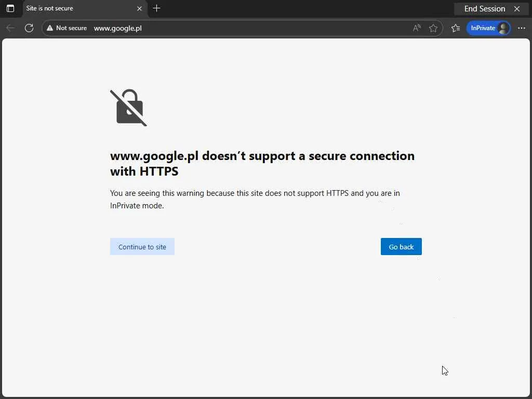This screenshot has height=399, width=532.
Task: Click the InPrivate profile button
Action: [x=488, y=28]
